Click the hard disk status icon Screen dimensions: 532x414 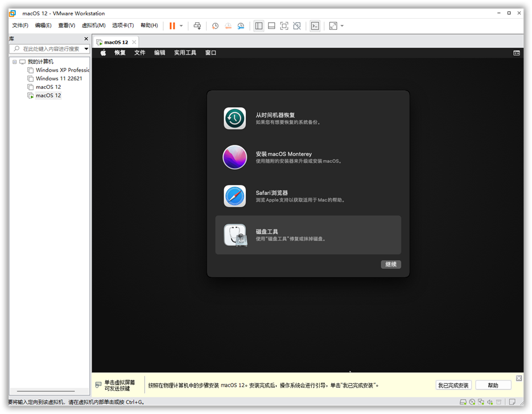click(x=463, y=402)
